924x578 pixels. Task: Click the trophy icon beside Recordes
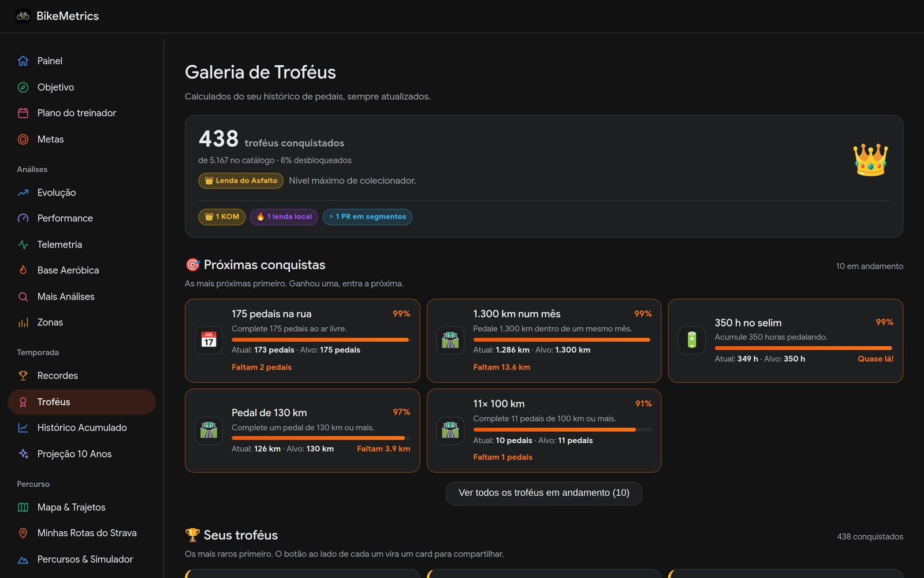point(23,376)
